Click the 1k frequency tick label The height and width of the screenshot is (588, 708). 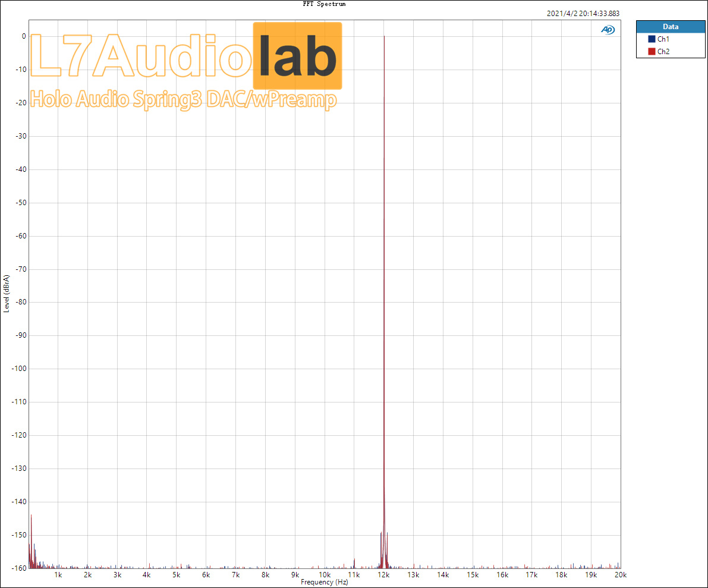pos(58,575)
